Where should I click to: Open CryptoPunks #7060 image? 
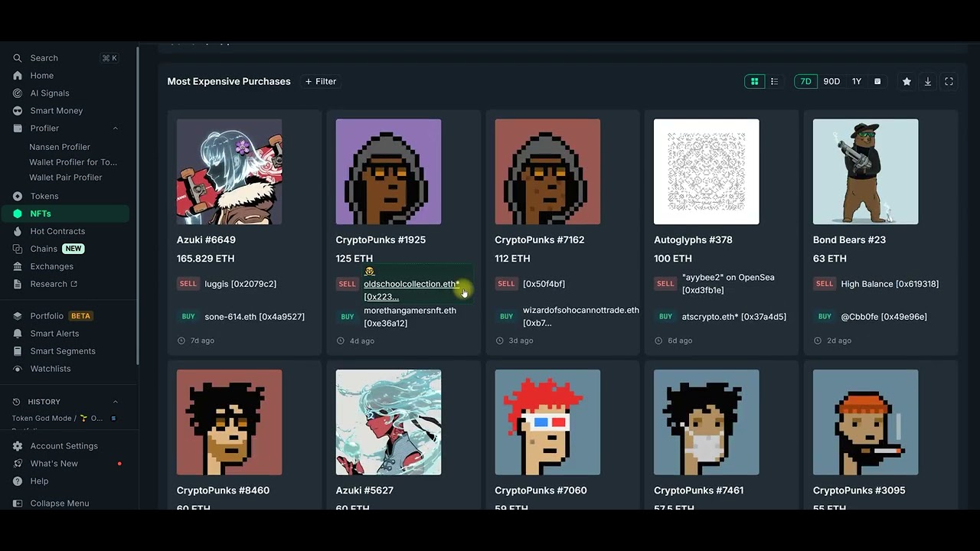tap(547, 422)
